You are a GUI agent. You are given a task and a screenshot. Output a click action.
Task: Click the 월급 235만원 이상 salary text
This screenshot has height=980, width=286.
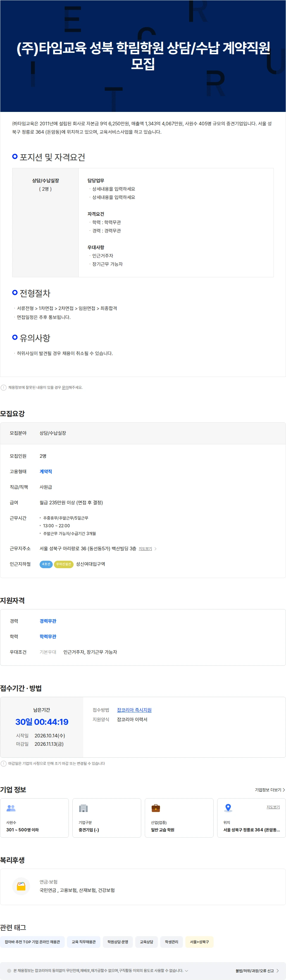coord(71,503)
